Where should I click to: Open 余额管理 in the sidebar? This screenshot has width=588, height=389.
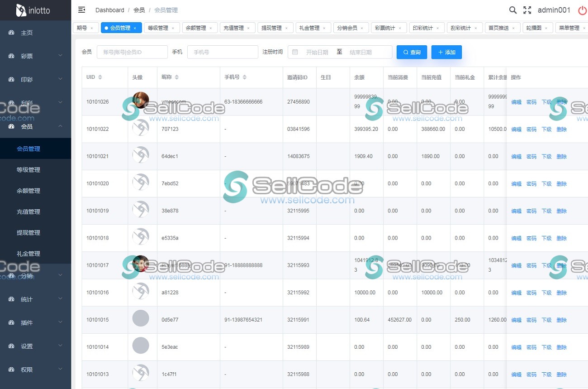click(x=28, y=191)
